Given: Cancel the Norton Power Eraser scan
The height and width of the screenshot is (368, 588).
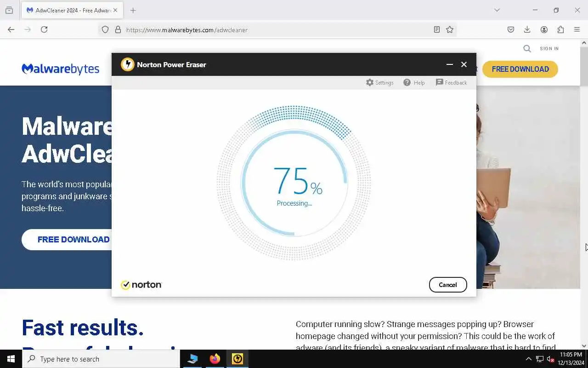Looking at the screenshot, I should [x=448, y=285].
